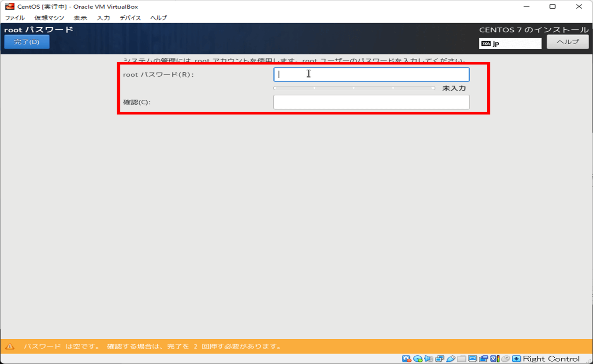Click the host key arrow icon
This screenshot has height=364, width=593.
[x=516, y=359]
